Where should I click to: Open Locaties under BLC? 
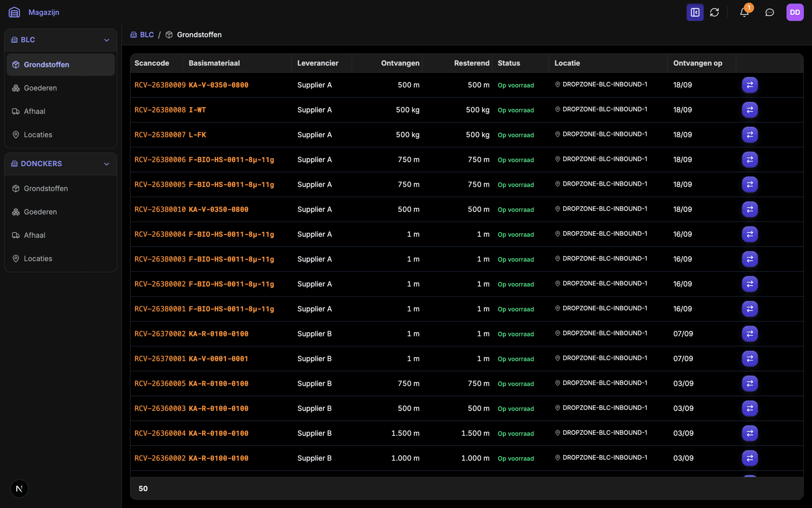click(61, 135)
